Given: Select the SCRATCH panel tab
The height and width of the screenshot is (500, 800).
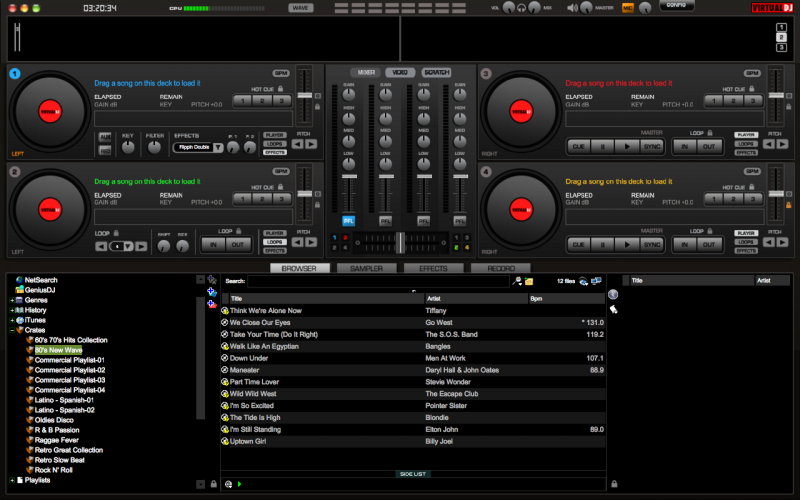Looking at the screenshot, I should [436, 72].
